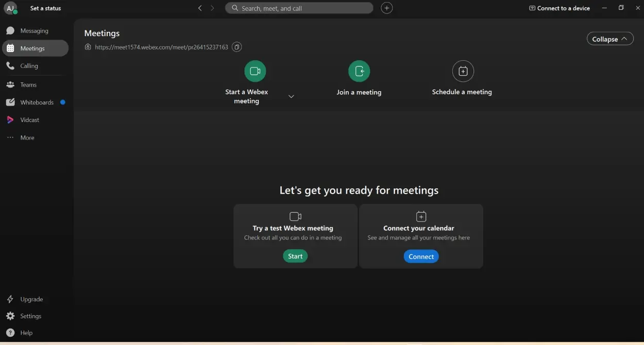Click the Search, meet, and call field
The height and width of the screenshot is (345, 644).
[x=299, y=8]
